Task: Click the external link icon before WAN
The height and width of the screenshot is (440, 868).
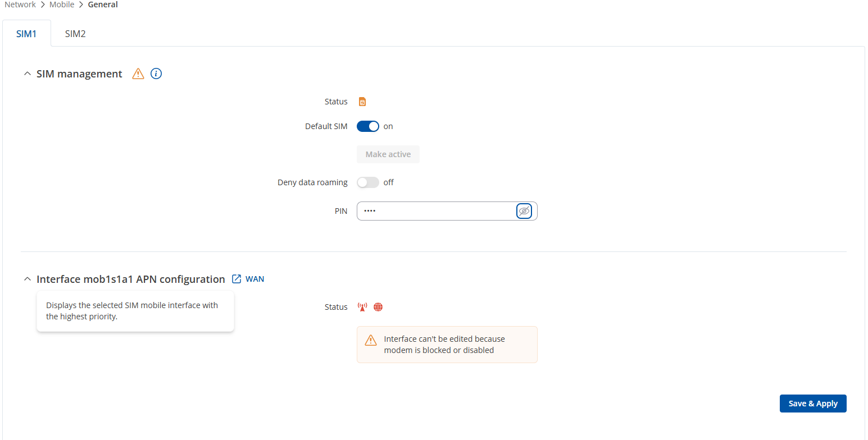Action: pyautogui.click(x=237, y=279)
